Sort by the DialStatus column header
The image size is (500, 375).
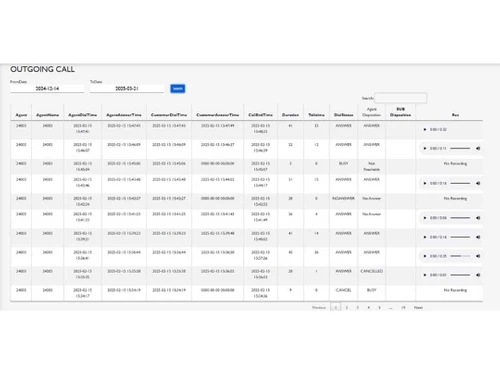(x=343, y=115)
